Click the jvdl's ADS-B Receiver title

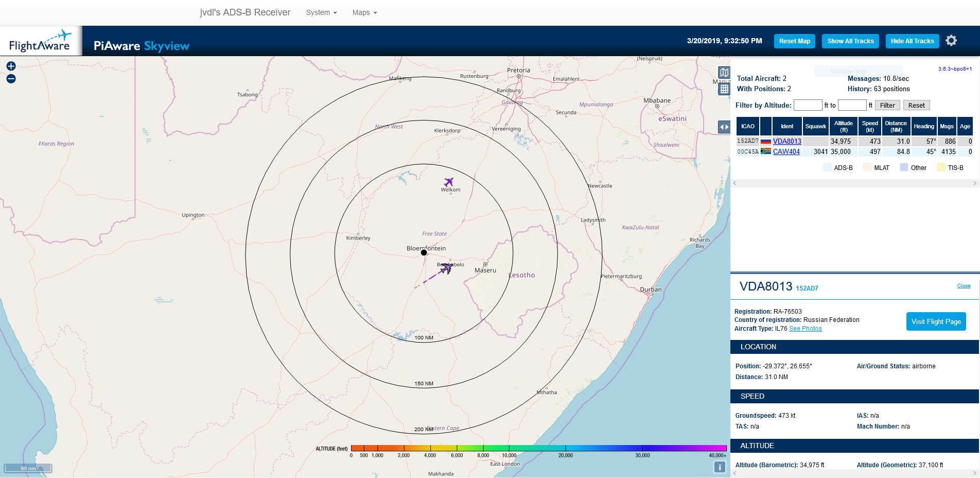click(245, 12)
